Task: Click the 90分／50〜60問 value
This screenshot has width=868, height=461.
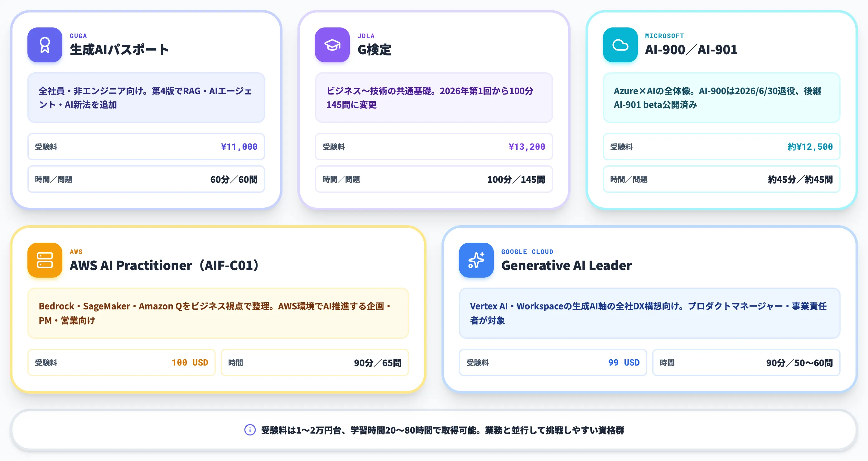Action: (x=800, y=363)
